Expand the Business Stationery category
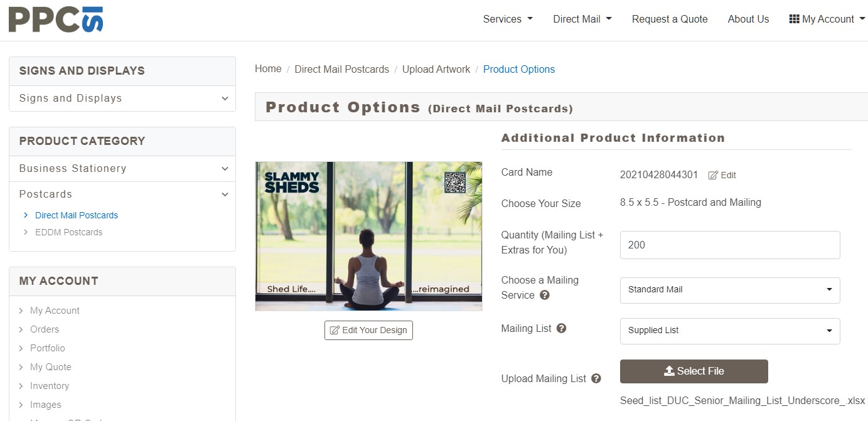 point(225,169)
